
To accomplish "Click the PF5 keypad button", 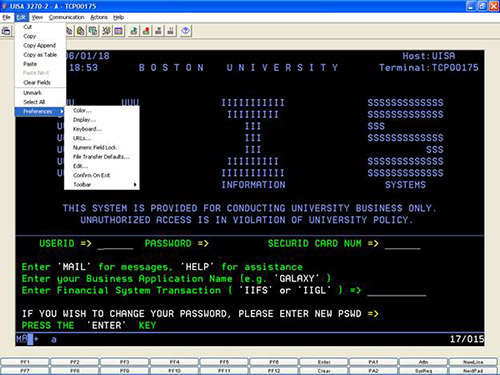I will pyautogui.click(x=224, y=362).
